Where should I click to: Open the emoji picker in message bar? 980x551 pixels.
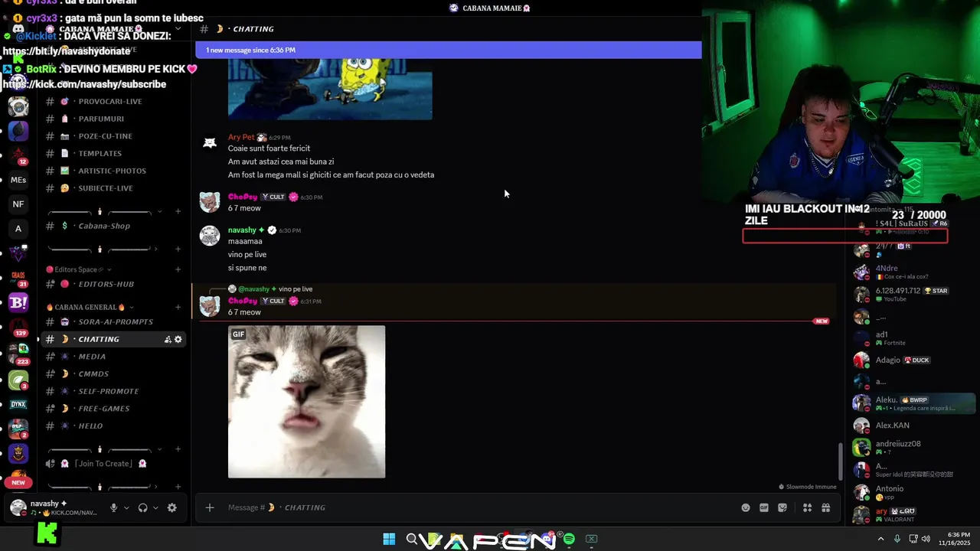[x=746, y=507]
